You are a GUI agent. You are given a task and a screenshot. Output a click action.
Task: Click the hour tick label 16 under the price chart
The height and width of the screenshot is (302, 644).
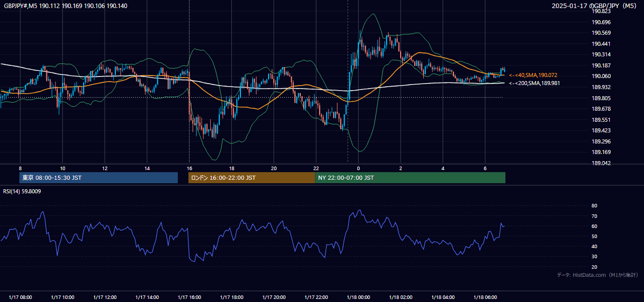click(189, 168)
